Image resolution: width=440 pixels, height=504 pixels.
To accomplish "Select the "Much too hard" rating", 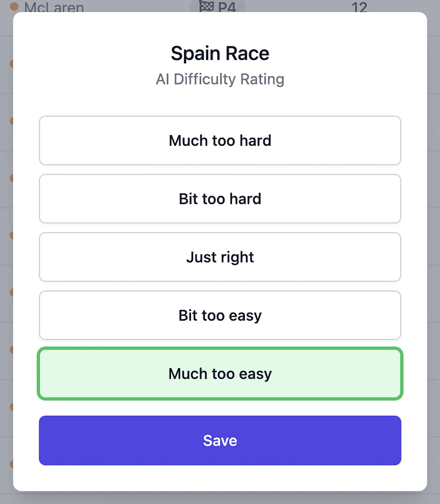I will (220, 140).
